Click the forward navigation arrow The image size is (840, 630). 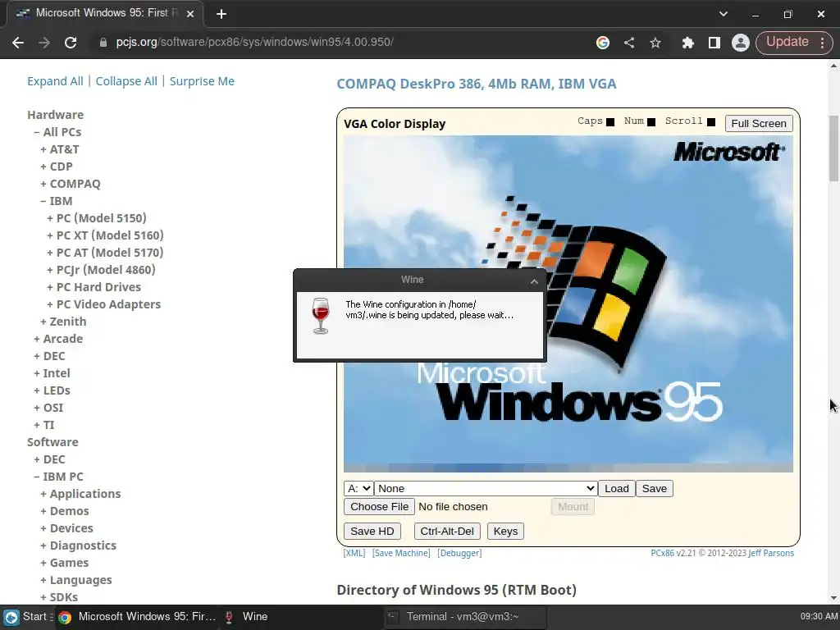click(44, 43)
